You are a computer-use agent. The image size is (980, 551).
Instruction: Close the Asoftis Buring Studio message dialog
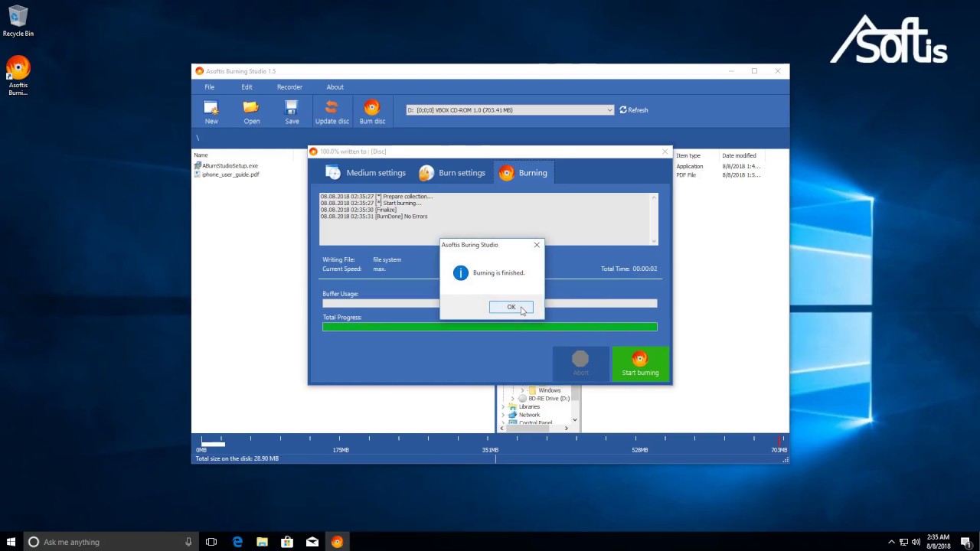(537, 245)
